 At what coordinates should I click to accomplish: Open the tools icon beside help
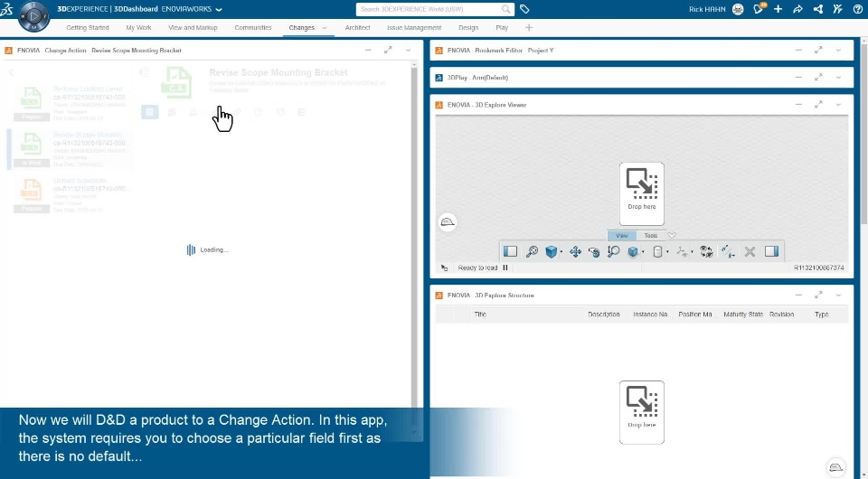click(837, 9)
